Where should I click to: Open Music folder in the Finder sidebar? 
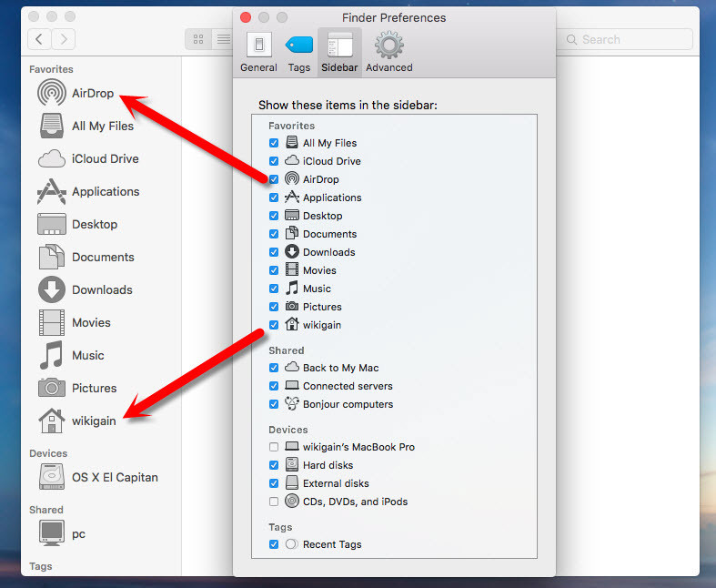pos(71,356)
